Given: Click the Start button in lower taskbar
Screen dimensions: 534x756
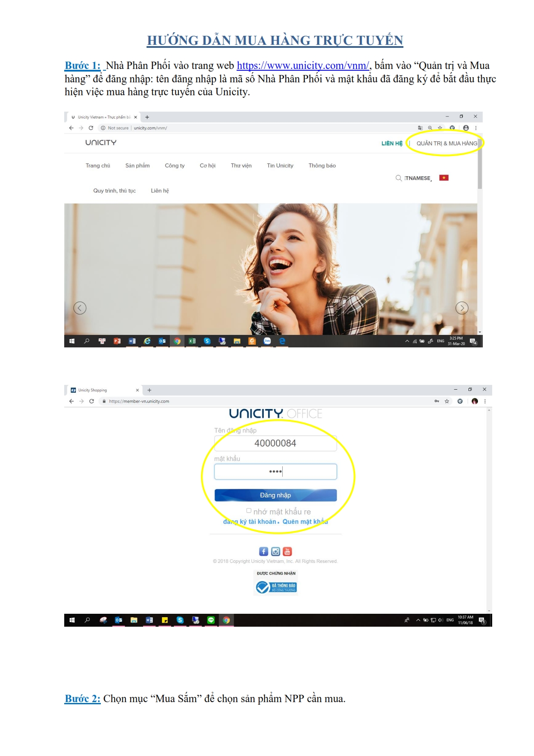Looking at the screenshot, I should (72, 620).
